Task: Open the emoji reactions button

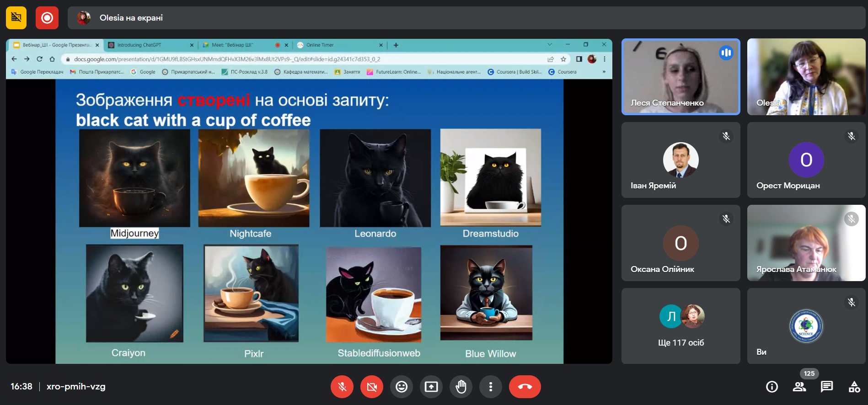Action: pyautogui.click(x=401, y=387)
